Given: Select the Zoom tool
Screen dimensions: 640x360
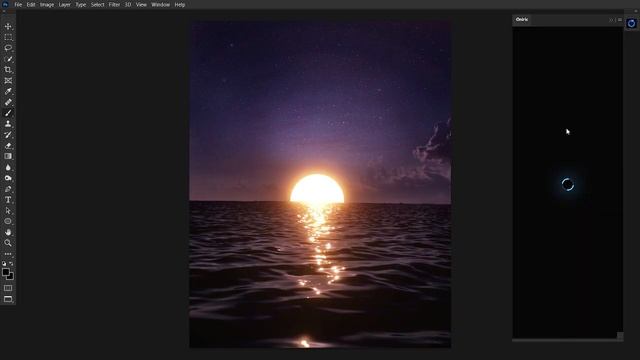Looking at the screenshot, I should click(8, 243).
